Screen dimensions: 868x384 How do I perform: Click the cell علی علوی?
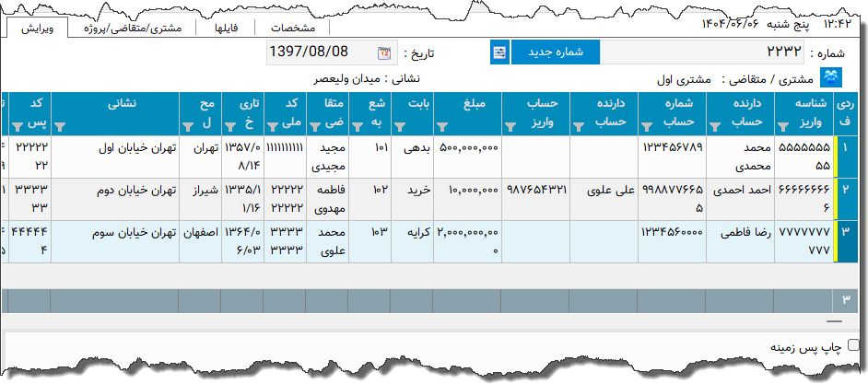tap(604, 199)
